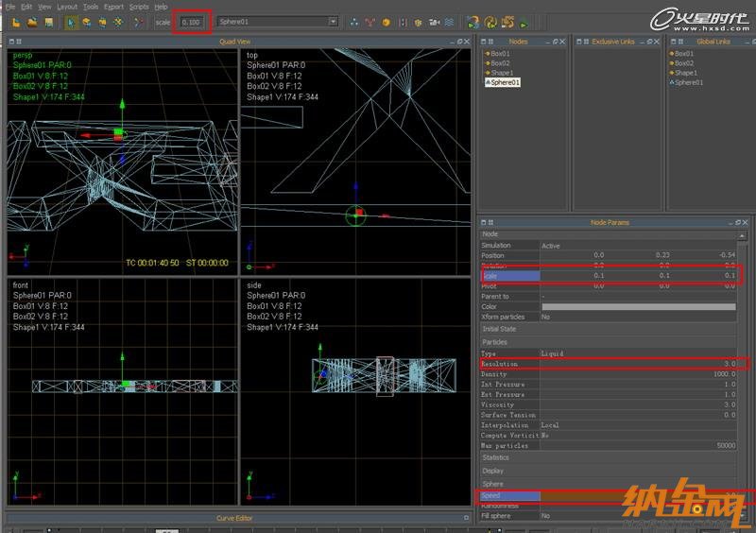Click the new project icon in toolbar
Screen dimensions: 756x533
click(x=16, y=21)
